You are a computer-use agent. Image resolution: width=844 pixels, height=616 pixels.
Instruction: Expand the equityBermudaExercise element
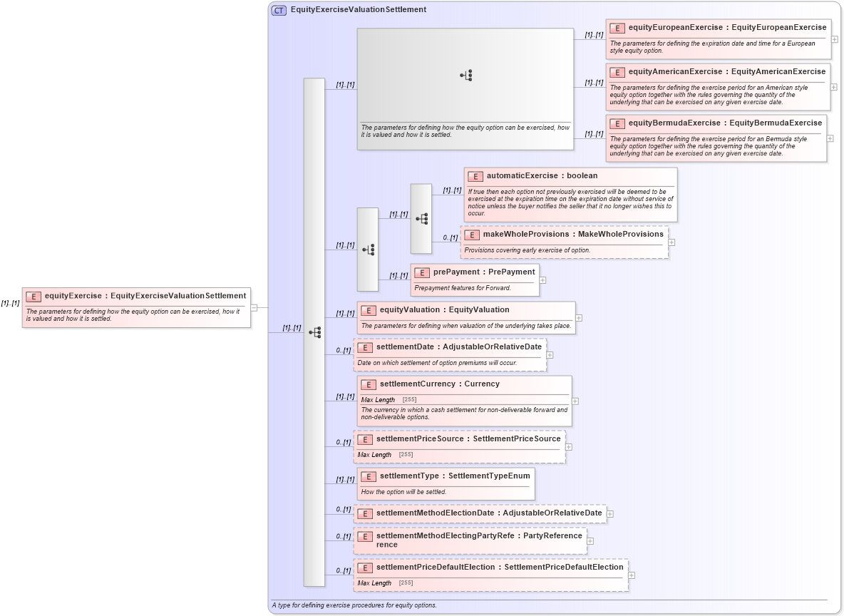(x=830, y=138)
